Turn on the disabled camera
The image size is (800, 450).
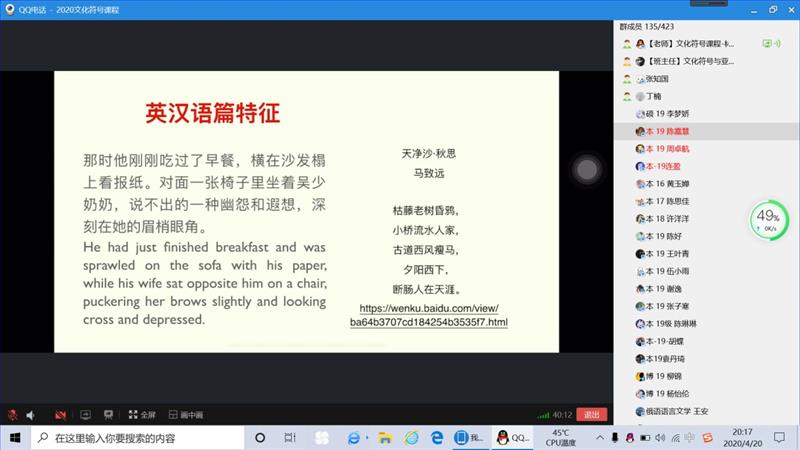coord(61,414)
